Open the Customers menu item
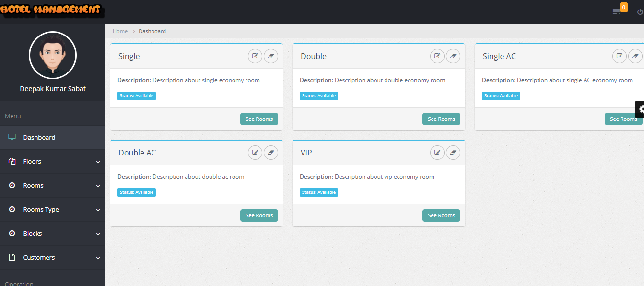The width and height of the screenshot is (644, 286). coord(53,257)
